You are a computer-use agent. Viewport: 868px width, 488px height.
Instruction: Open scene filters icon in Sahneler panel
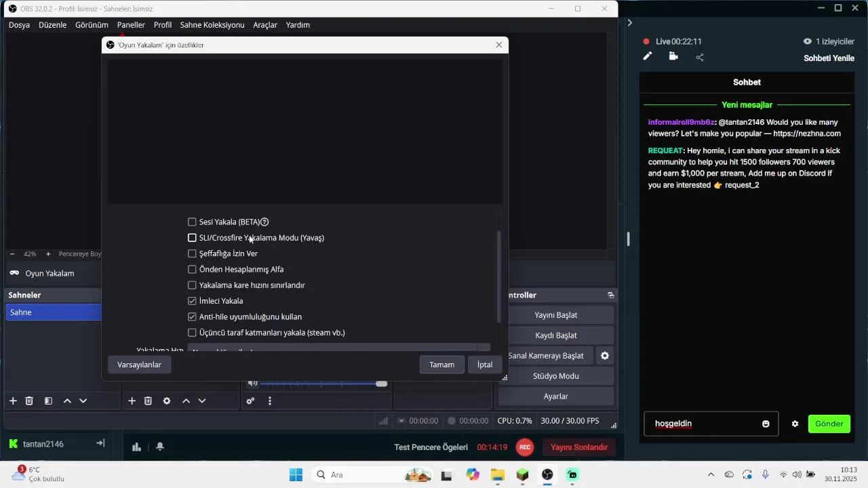tap(48, 401)
